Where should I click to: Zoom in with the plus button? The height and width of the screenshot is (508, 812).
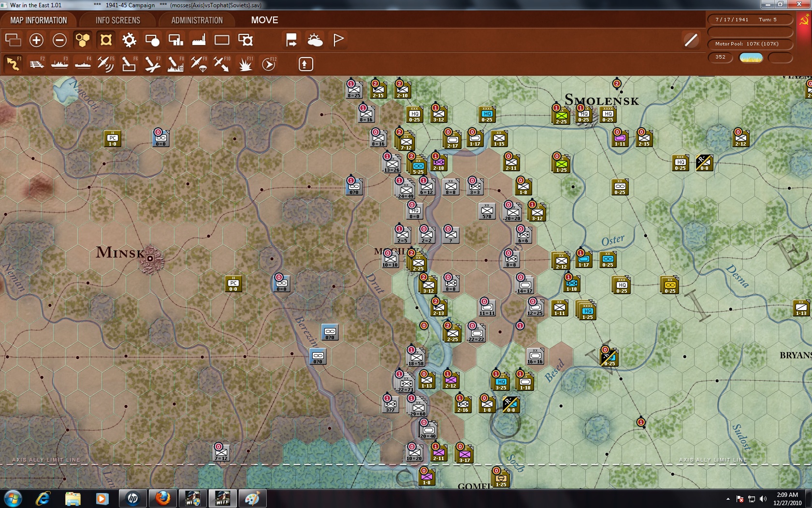[x=36, y=40]
